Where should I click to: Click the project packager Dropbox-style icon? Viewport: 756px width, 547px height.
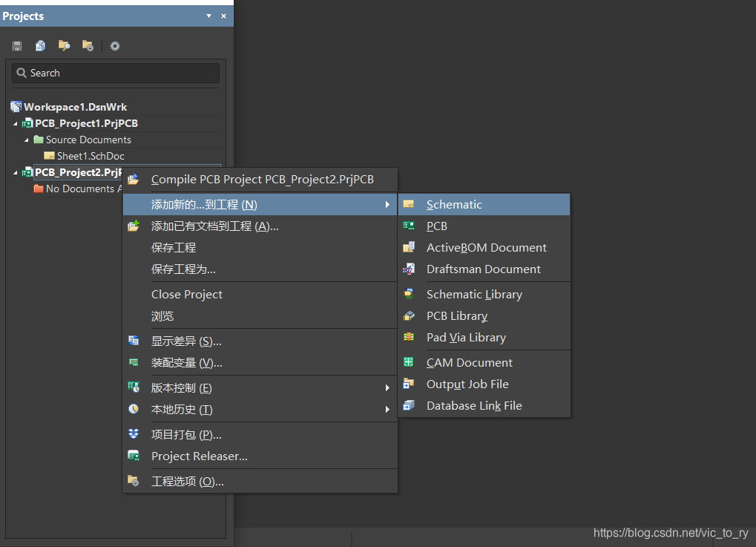[134, 433]
